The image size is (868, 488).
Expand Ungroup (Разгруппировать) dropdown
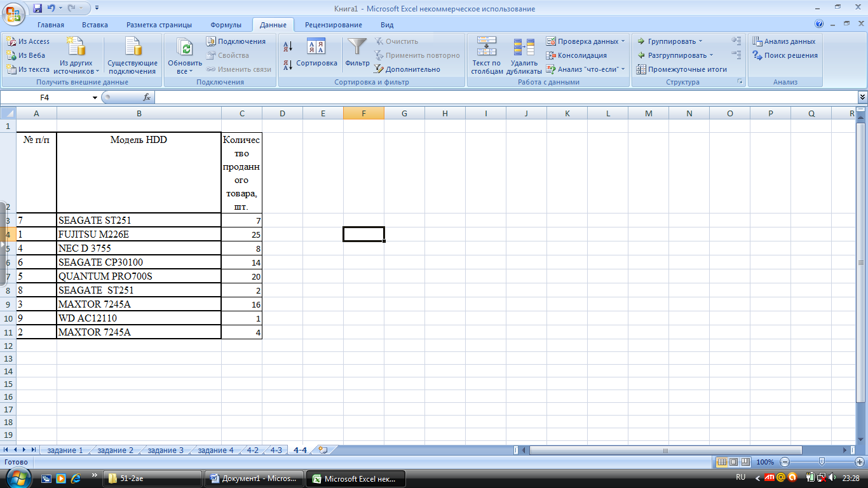[x=712, y=55]
